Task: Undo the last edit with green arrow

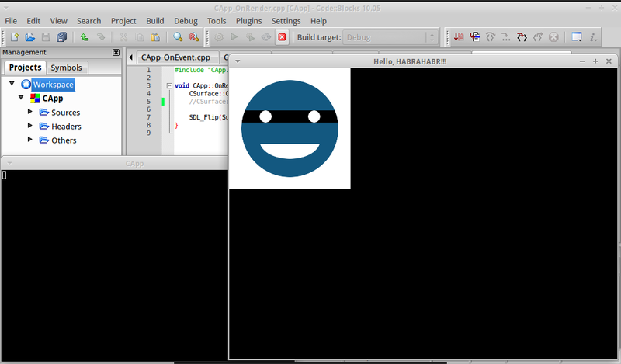Action: click(85, 37)
